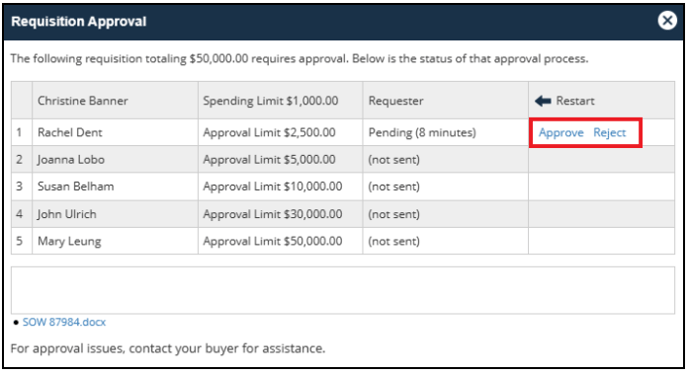
Task: Select the Susan Belham approver row
Action: (343, 187)
